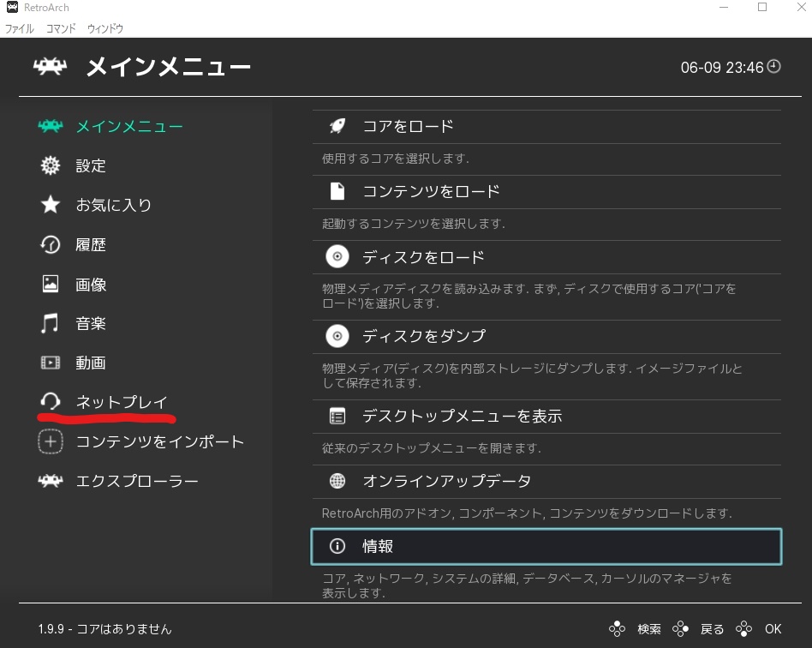
Task: Open デスクトップメニューを表示 entry
Action: pyautogui.click(x=546, y=417)
